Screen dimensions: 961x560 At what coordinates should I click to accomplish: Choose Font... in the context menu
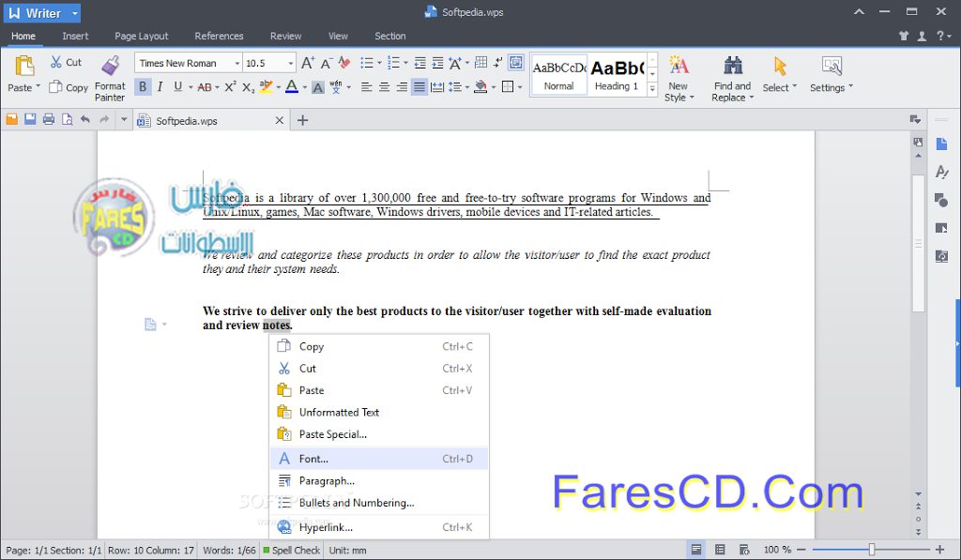pyautogui.click(x=379, y=459)
